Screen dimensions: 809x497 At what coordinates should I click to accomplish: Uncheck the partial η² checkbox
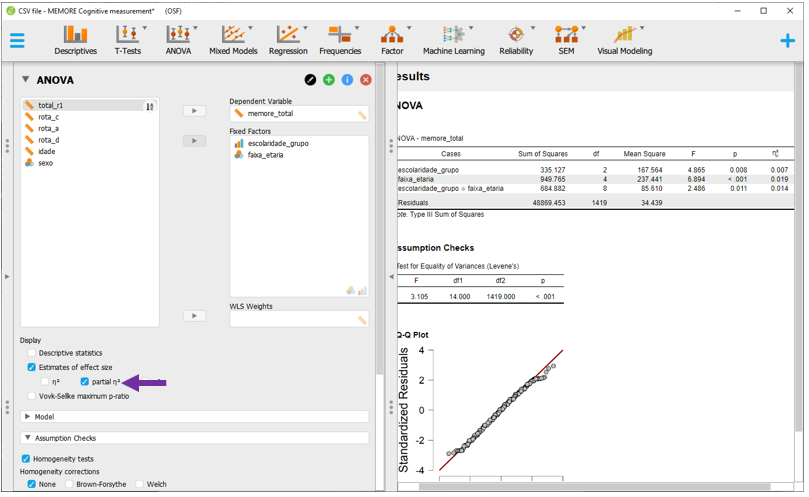click(85, 382)
